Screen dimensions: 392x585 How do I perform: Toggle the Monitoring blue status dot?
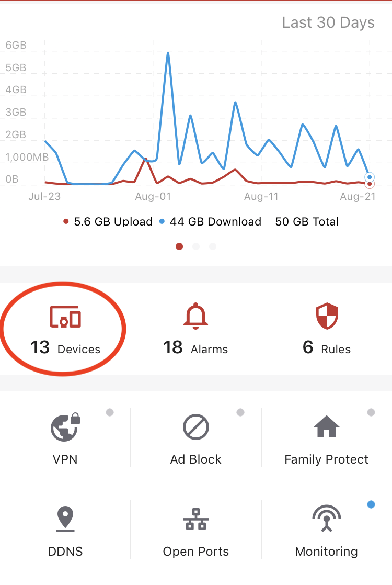point(371,504)
